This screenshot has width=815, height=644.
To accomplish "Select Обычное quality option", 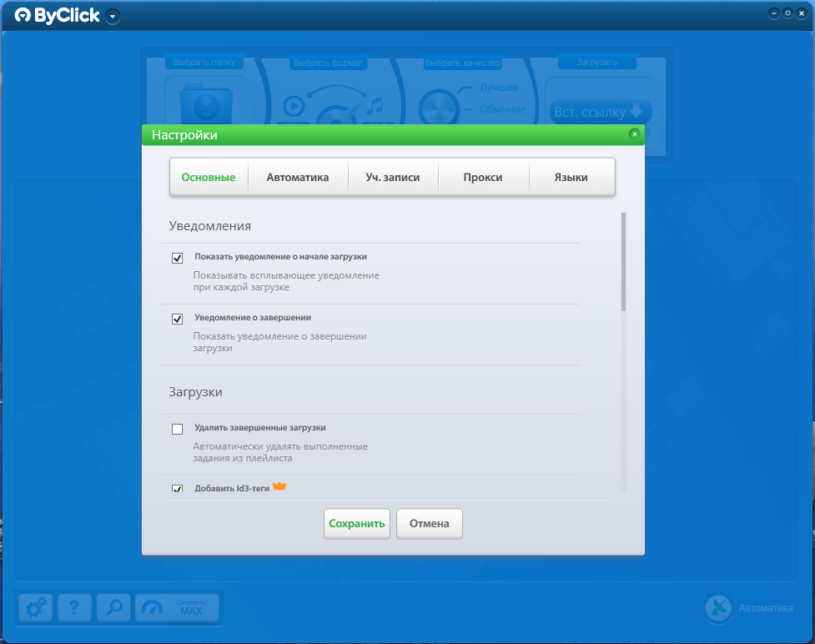I will pyautogui.click(x=503, y=109).
